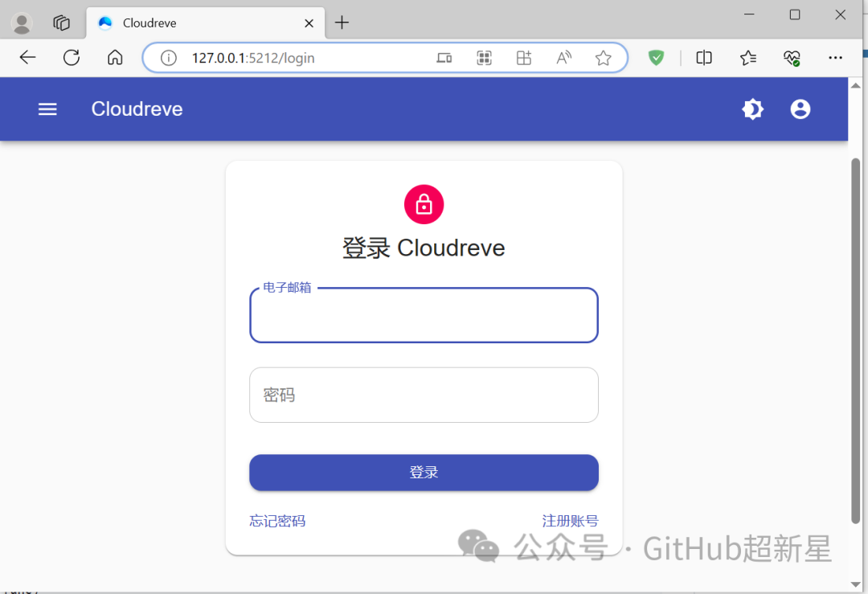868x594 pixels.
Task: Open the Favorites list icon
Action: point(748,58)
